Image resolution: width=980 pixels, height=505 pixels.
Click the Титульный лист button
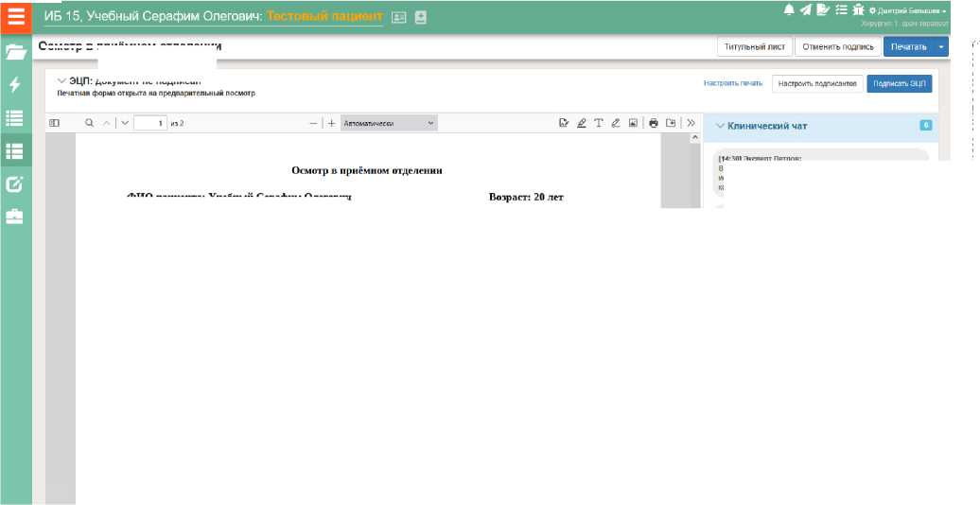click(x=754, y=47)
